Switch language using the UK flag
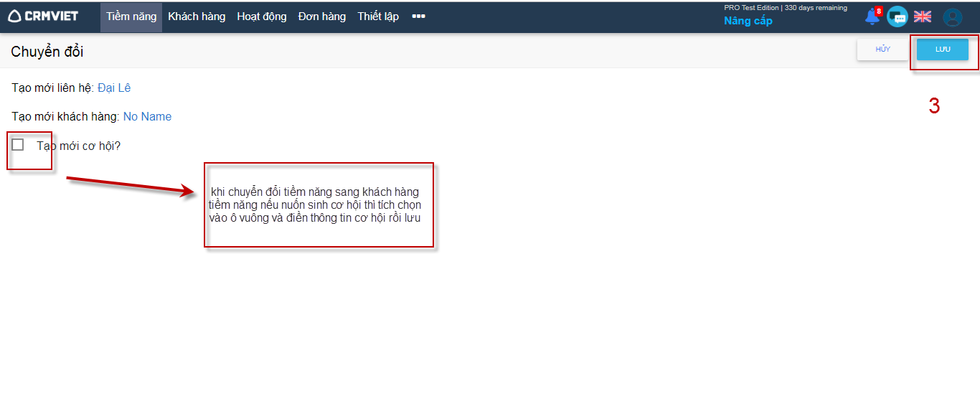 pos(922,17)
